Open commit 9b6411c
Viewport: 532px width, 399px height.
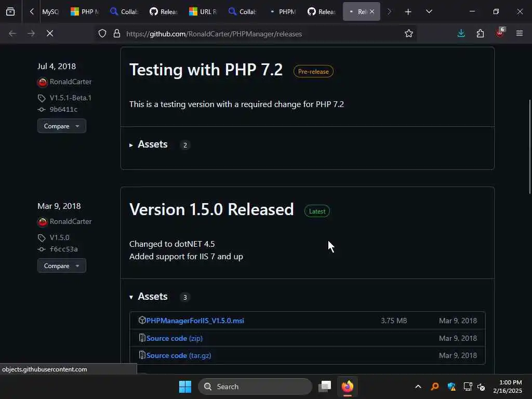63,109
